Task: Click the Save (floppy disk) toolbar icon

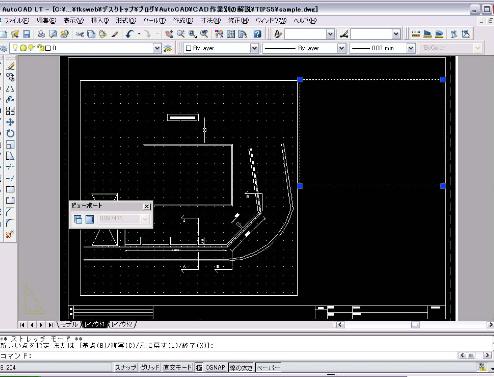Action: [x=26, y=34]
